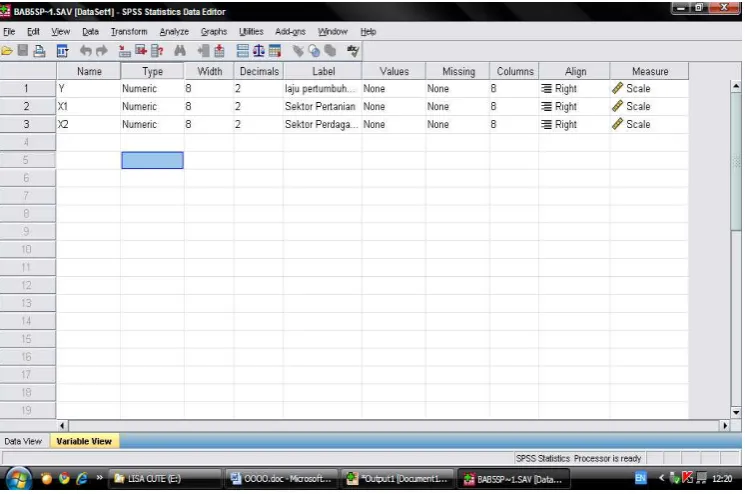Click the variable name cell X1

(x=88, y=106)
